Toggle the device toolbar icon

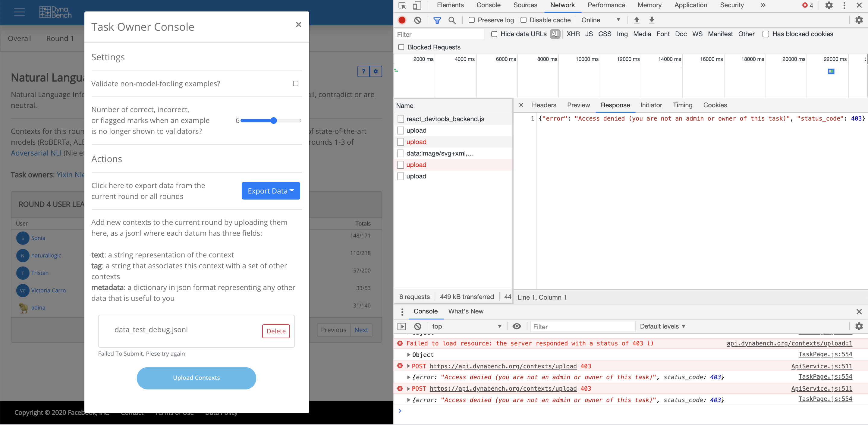pyautogui.click(x=417, y=5)
